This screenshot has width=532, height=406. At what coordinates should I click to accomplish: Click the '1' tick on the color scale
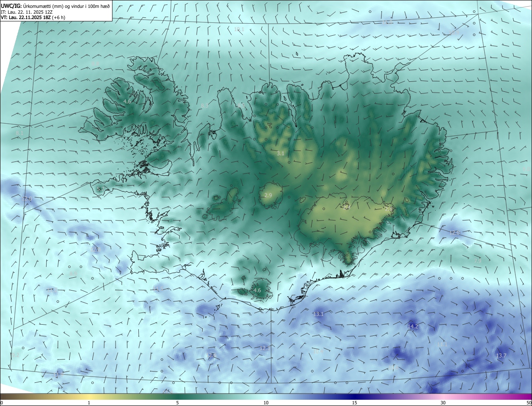tap(89, 403)
